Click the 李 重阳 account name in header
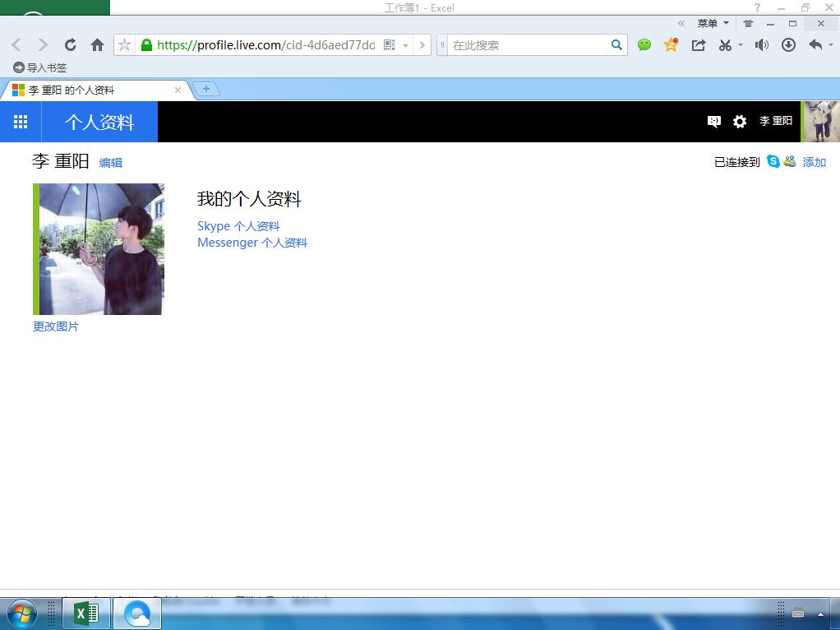Screen dimensions: 840x630 (x=776, y=121)
